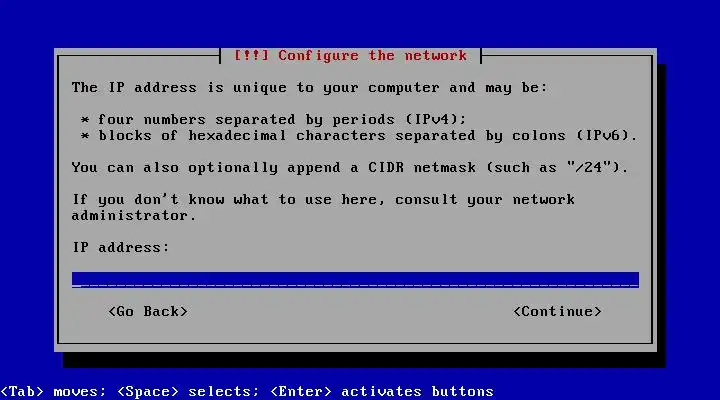Screen dimensions: 720x400
Task: Select the <Go Back> button
Action: click(x=148, y=311)
